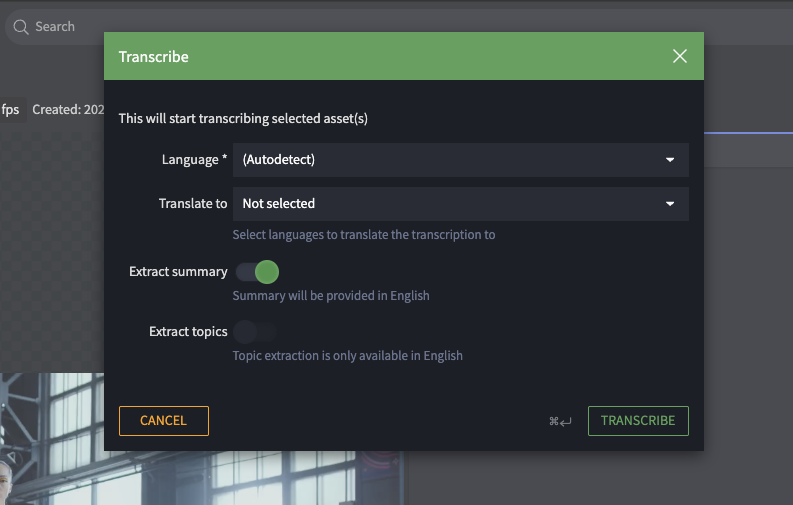Click the Translate to dropdown arrow
Screen dimensions: 793x505
pos(669,204)
